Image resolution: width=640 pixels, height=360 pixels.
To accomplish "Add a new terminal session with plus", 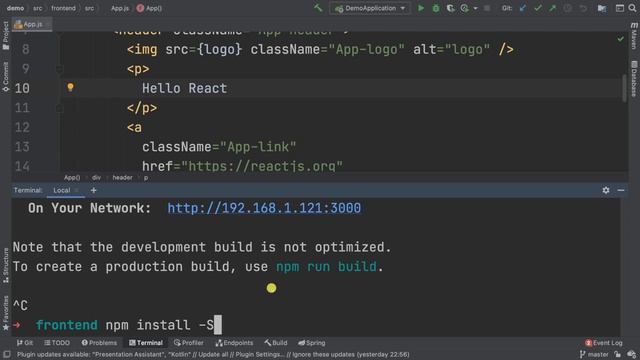I will (x=93, y=190).
